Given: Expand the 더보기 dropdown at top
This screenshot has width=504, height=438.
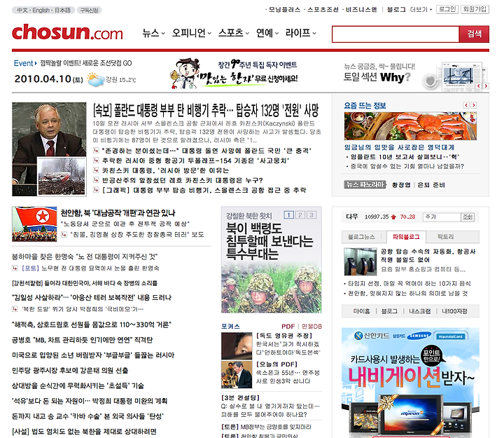Looking at the screenshot, I should (x=421, y=10).
